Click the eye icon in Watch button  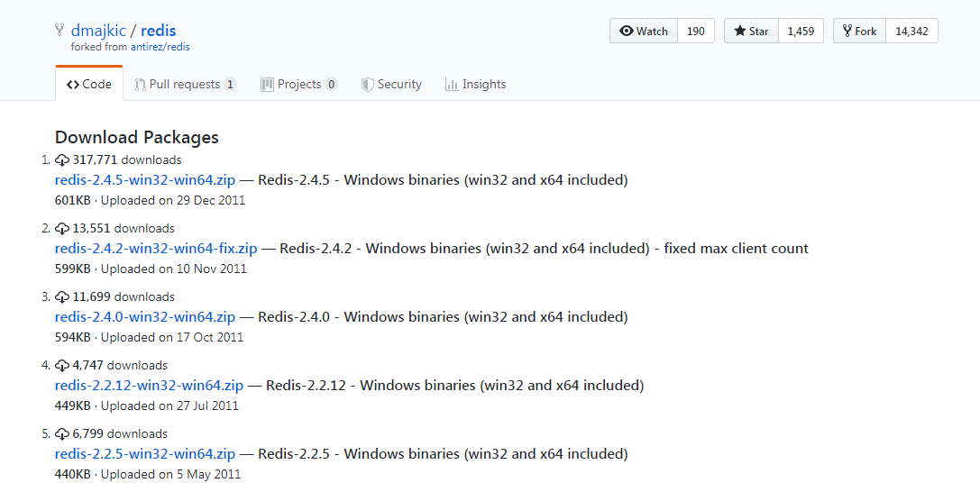(x=627, y=31)
